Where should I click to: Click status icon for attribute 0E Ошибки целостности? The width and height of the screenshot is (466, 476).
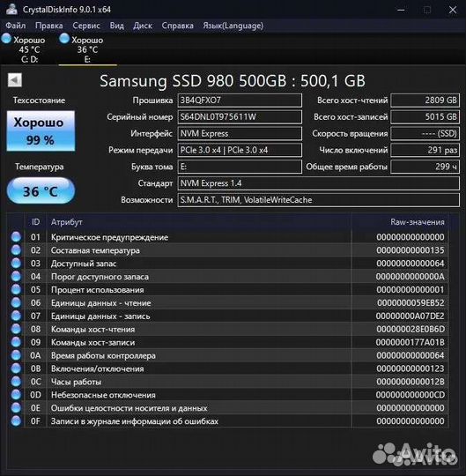coord(16,408)
